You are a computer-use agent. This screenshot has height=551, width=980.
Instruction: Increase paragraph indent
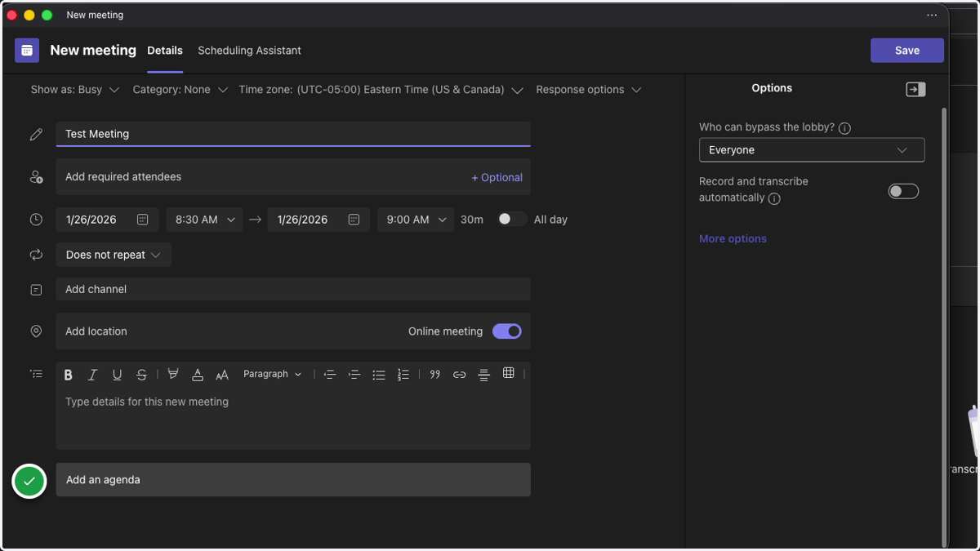[x=354, y=375]
